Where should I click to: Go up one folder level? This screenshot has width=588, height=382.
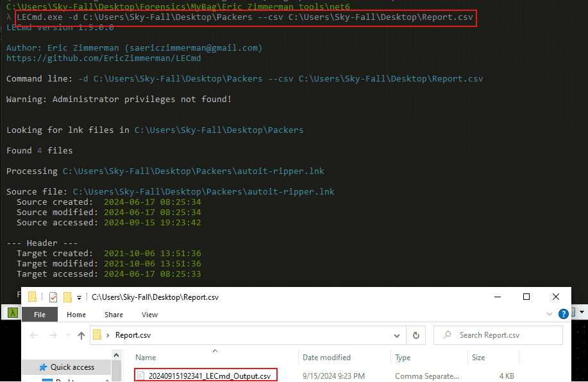[x=81, y=335]
